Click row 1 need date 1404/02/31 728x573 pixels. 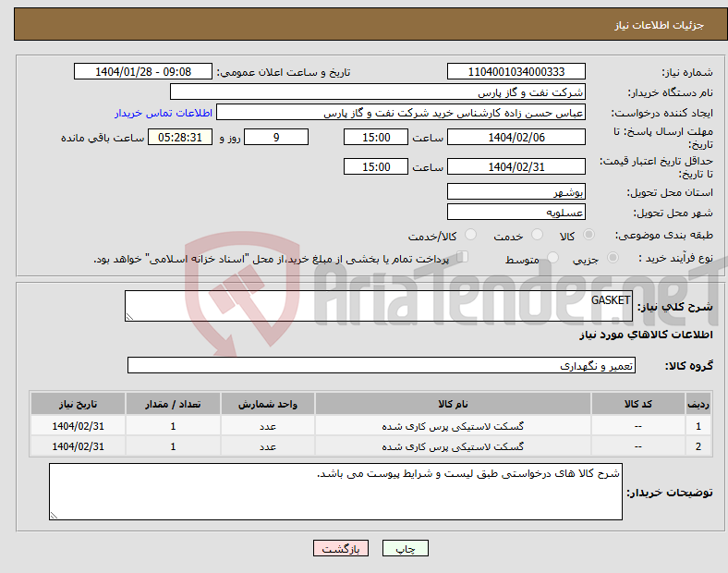tap(78, 426)
